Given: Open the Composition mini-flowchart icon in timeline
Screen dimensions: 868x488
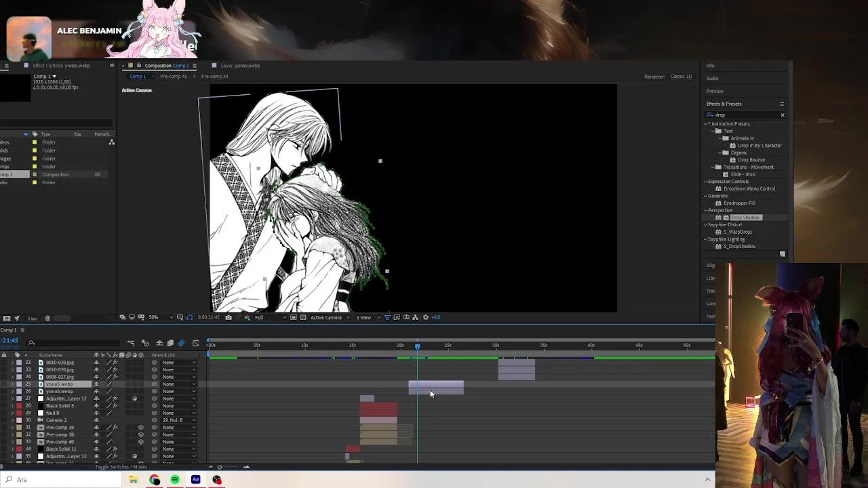Looking at the screenshot, I should [131, 343].
